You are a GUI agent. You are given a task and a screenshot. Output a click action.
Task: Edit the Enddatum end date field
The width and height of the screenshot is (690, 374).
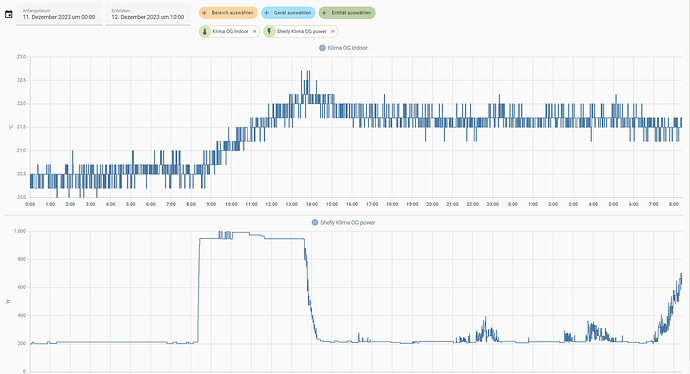(x=148, y=15)
